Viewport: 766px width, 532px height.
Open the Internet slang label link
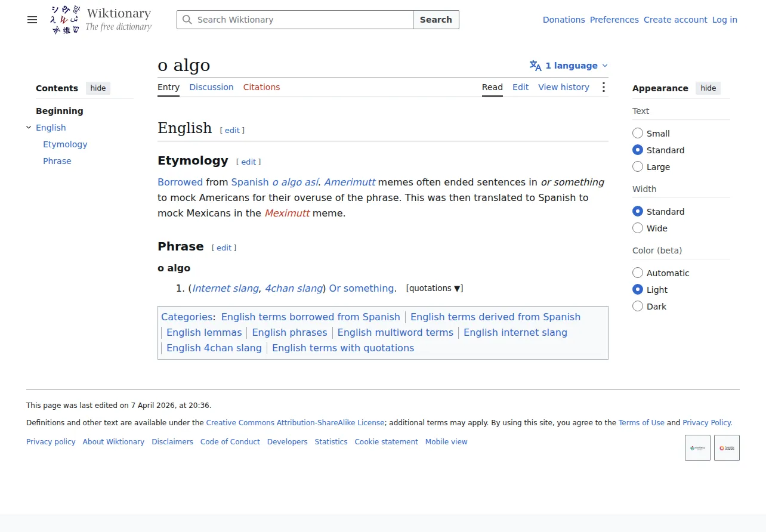tap(226, 288)
